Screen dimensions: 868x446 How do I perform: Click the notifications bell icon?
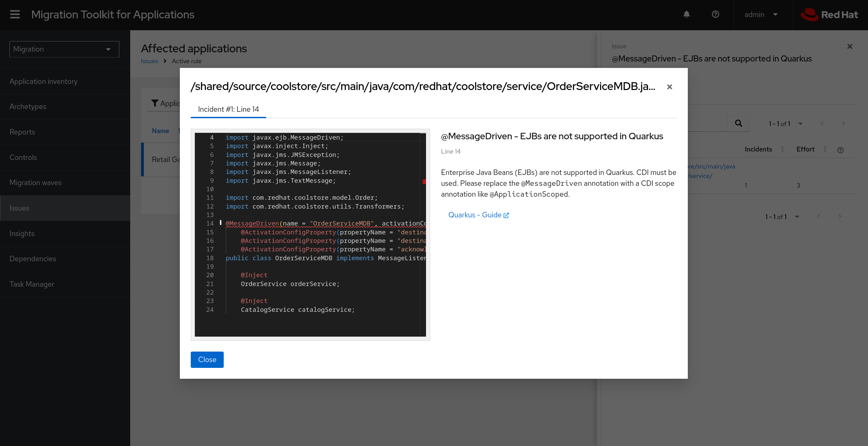point(686,14)
